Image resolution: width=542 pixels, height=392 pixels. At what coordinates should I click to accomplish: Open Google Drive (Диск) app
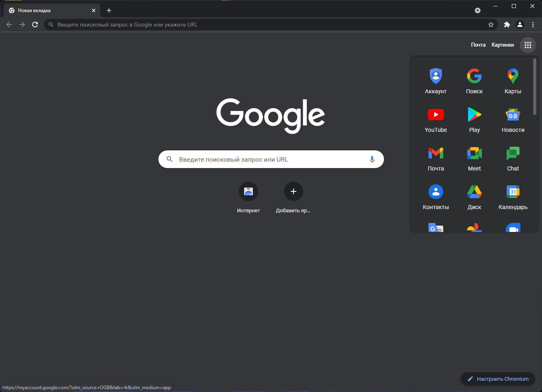[x=474, y=197]
